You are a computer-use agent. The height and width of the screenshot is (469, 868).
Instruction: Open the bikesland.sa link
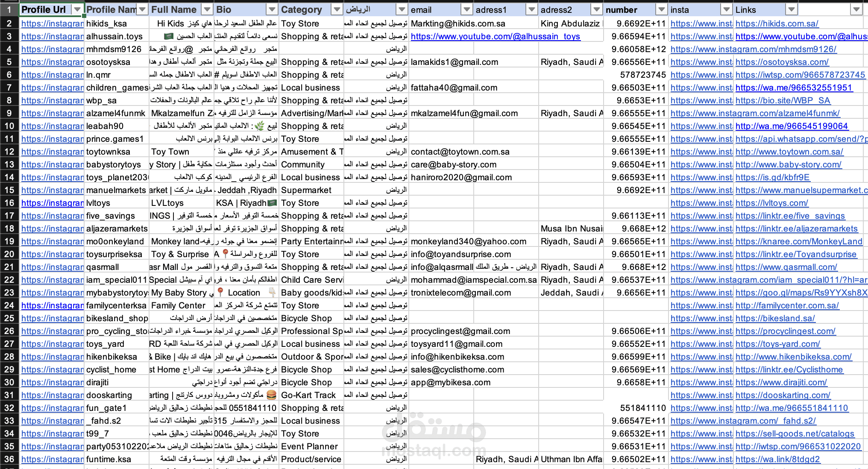(x=775, y=318)
